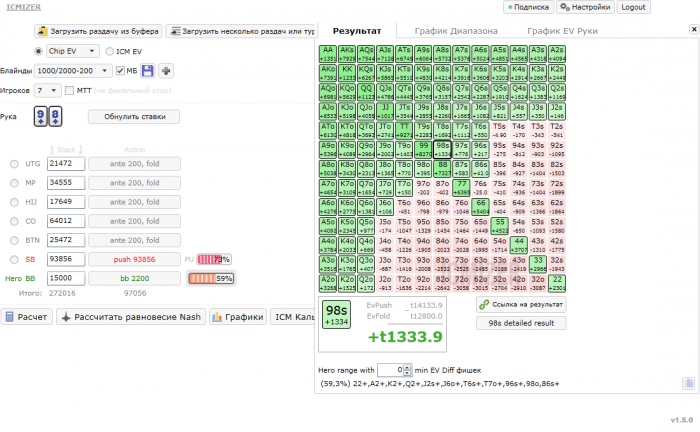The height and width of the screenshot is (432, 700).
Task: Switch to the График EV Руки tab
Action: [562, 31]
